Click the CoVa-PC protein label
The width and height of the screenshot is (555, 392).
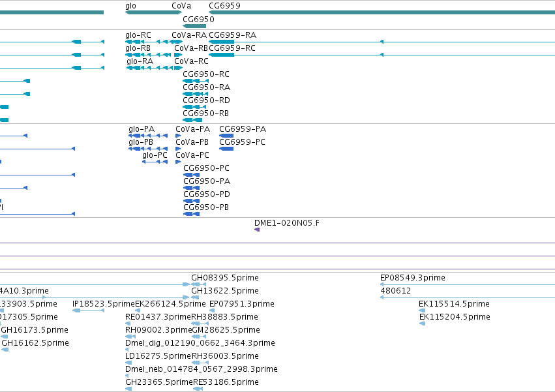192,155
